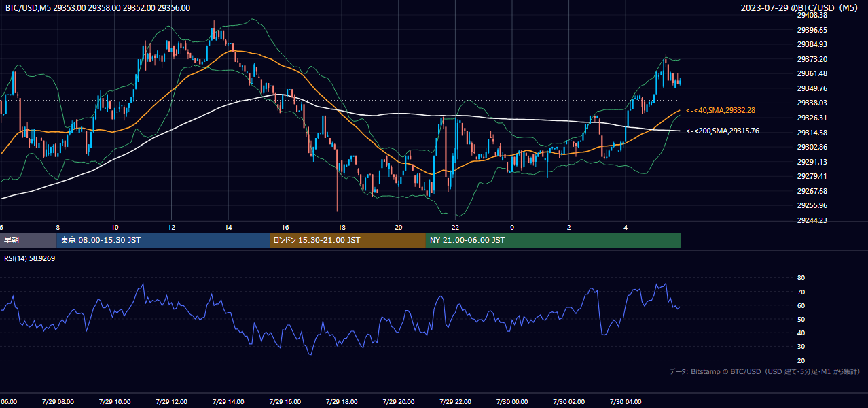Click the 7/29 12:00 bottom time label
This screenshot has width=868, height=408.
pos(171,401)
